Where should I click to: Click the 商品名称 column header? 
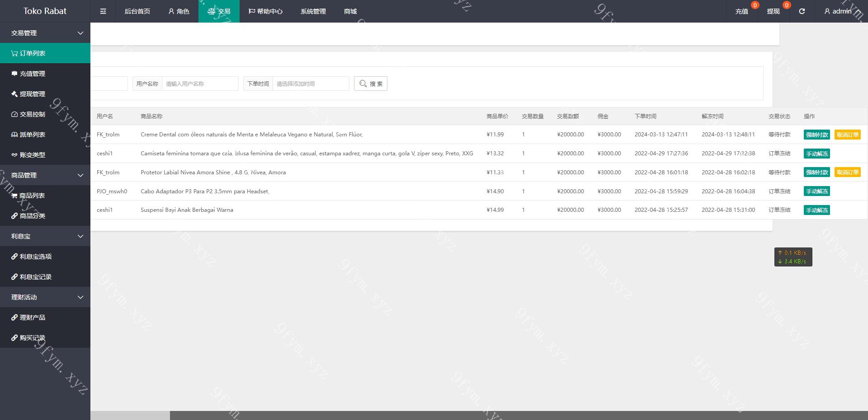point(151,117)
